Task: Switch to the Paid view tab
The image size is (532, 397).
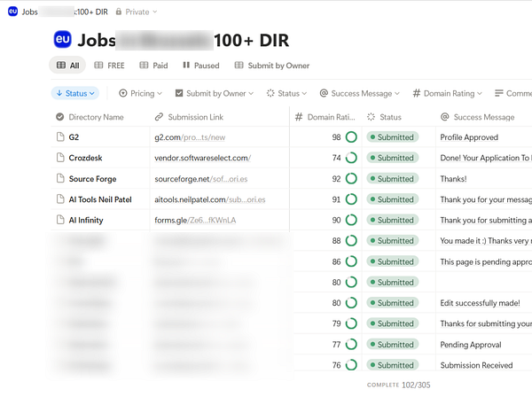Action: 153,65
